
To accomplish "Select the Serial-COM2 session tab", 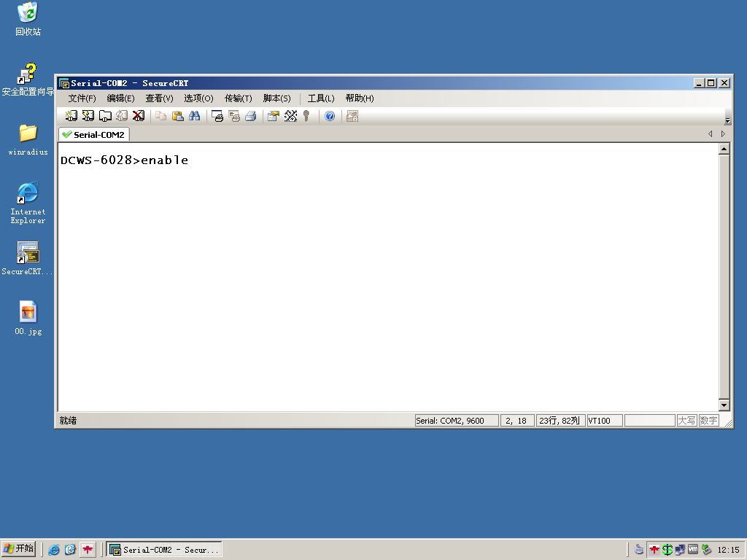I will pos(94,135).
